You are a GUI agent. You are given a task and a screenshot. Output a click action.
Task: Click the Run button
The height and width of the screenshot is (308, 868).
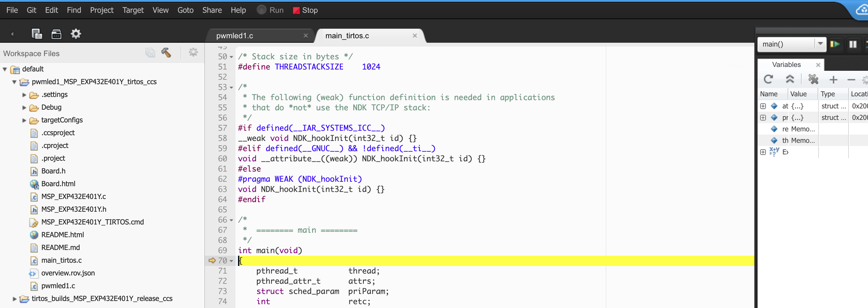(x=270, y=10)
